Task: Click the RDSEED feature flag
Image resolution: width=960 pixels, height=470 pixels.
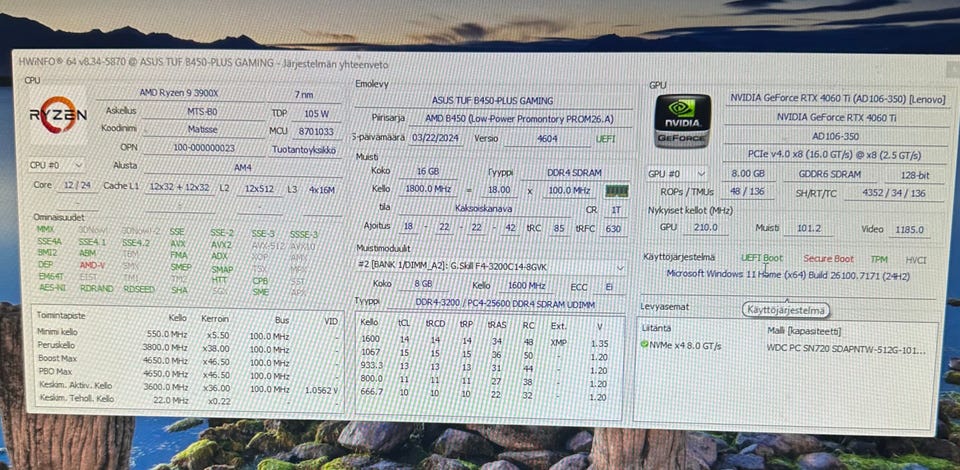Action: (x=138, y=289)
